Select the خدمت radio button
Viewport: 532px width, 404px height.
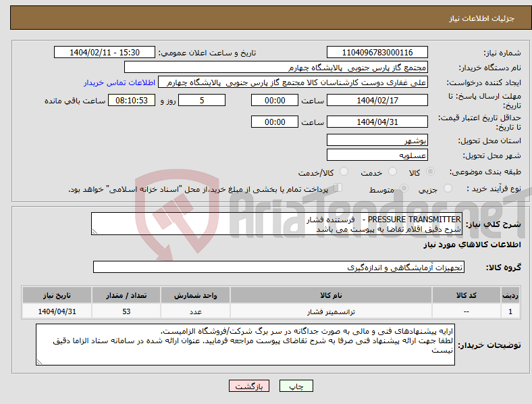pos(392,172)
